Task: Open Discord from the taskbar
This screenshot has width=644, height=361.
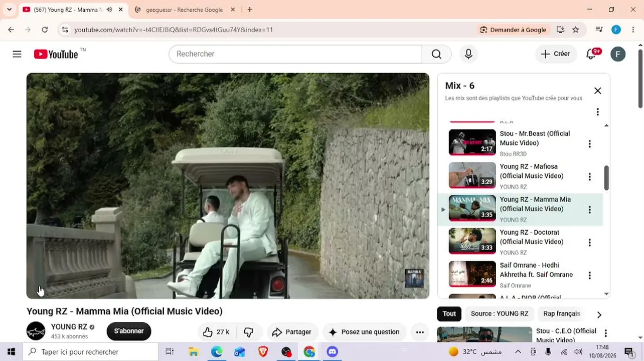Action: [332, 352]
